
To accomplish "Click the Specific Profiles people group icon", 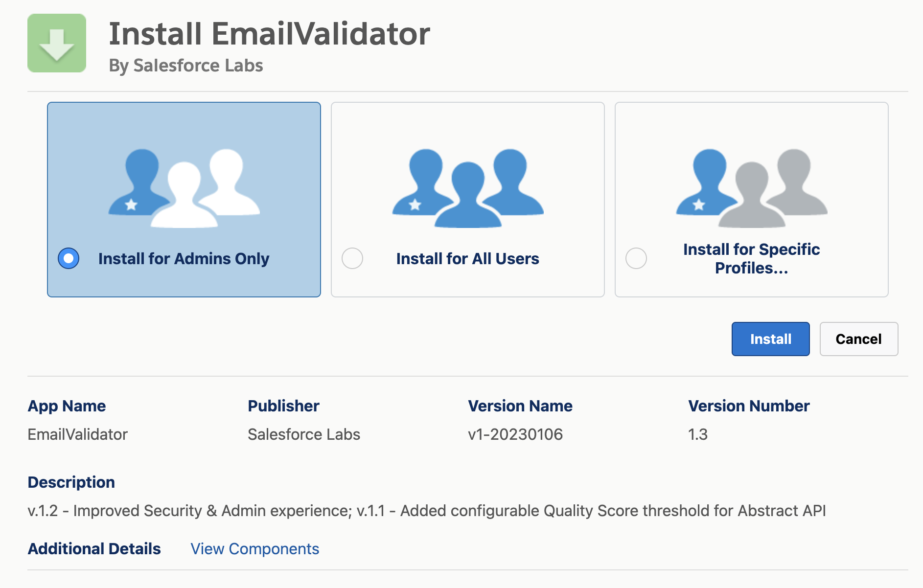I will pyautogui.click(x=752, y=188).
